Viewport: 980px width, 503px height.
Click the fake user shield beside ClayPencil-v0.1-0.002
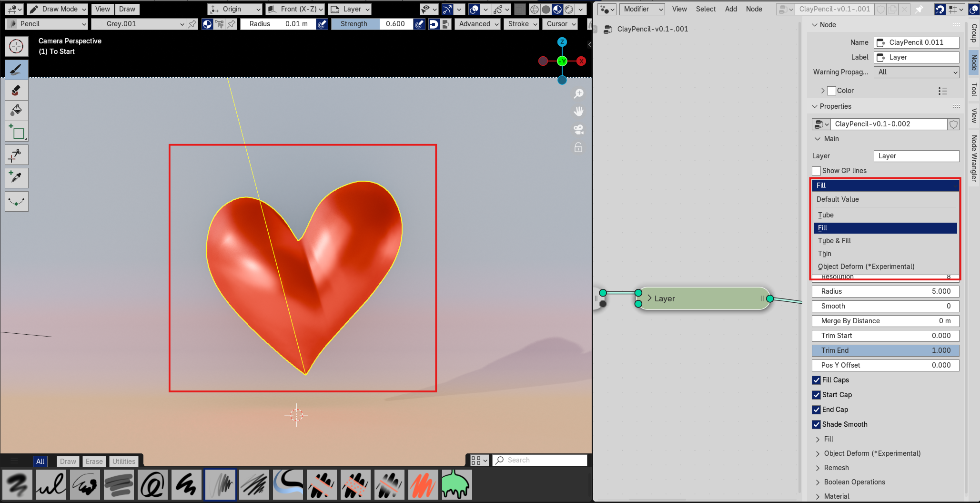[953, 124]
